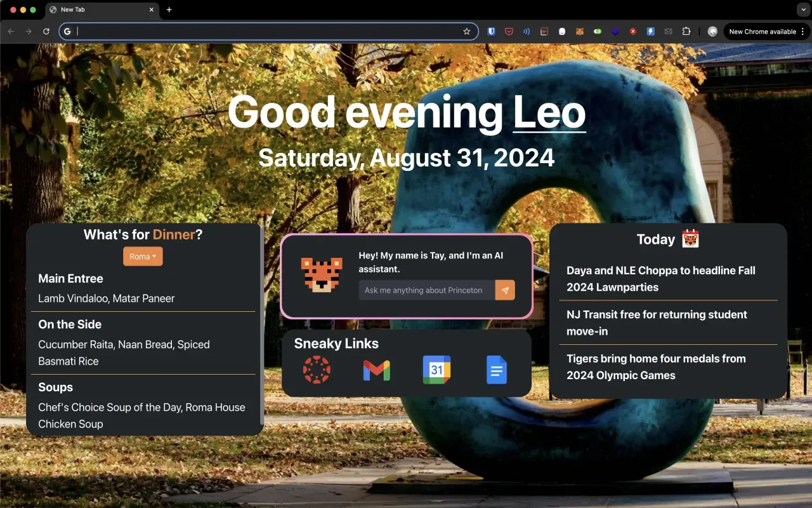Viewport: 812px width, 508px height.
Task: Open Google Calendar from Sneaky Links
Action: point(436,370)
